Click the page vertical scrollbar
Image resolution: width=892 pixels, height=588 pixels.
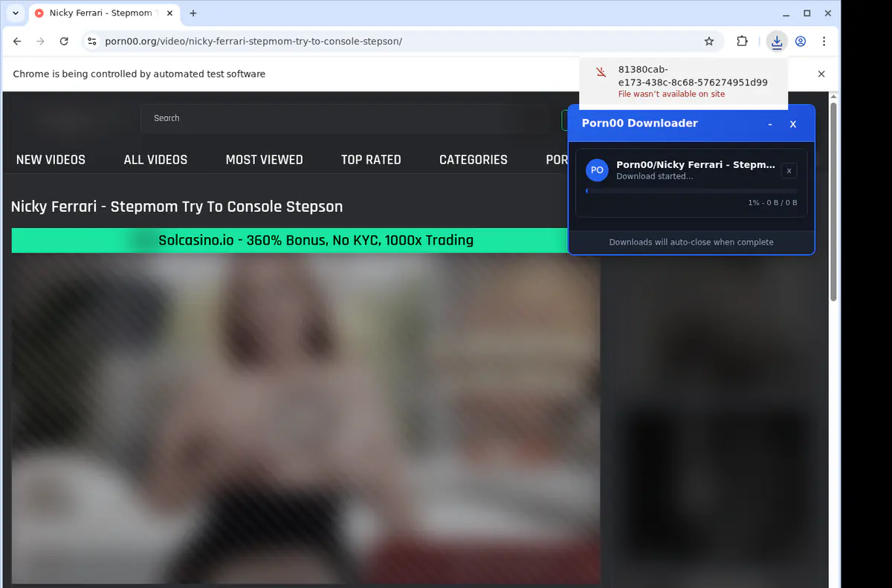pyautogui.click(x=834, y=201)
